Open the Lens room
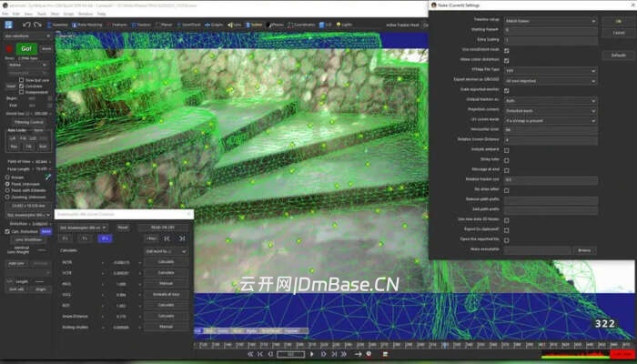 point(235,25)
